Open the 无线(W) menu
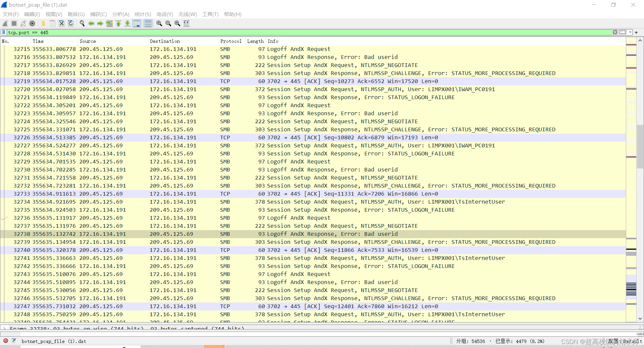This screenshot has height=348, width=644. point(187,14)
